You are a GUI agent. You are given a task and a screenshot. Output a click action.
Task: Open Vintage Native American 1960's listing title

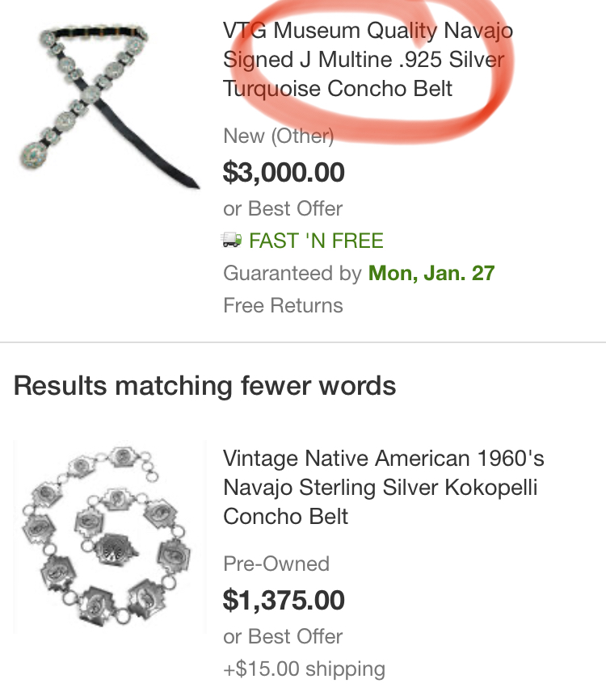(x=383, y=488)
